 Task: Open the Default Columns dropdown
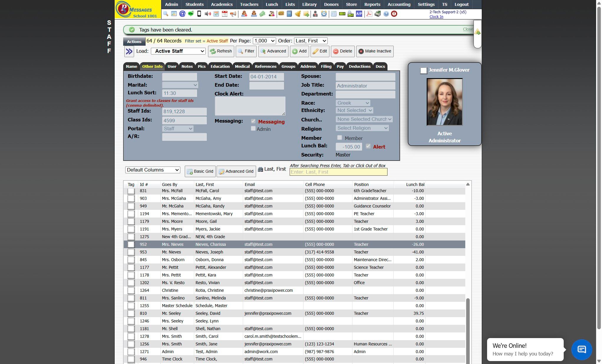coord(153,170)
